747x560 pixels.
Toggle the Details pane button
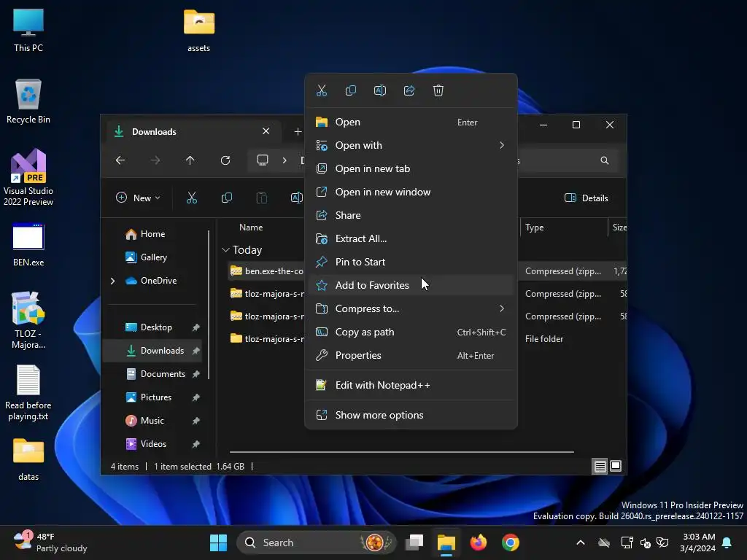click(586, 198)
